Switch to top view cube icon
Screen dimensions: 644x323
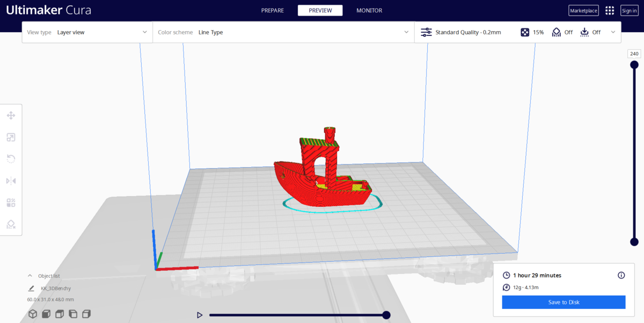point(60,314)
